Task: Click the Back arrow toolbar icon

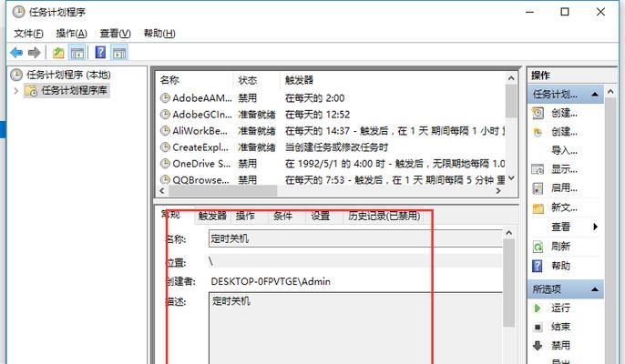Action: 16,53
